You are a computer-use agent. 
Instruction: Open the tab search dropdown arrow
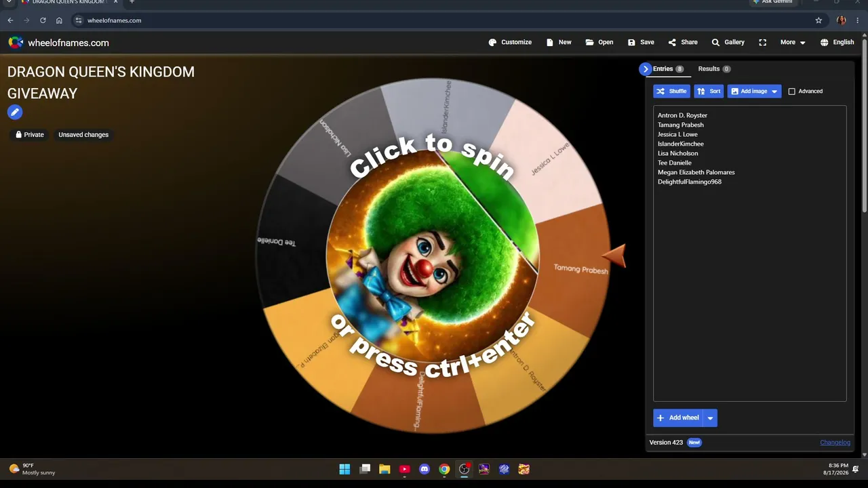[x=9, y=2]
